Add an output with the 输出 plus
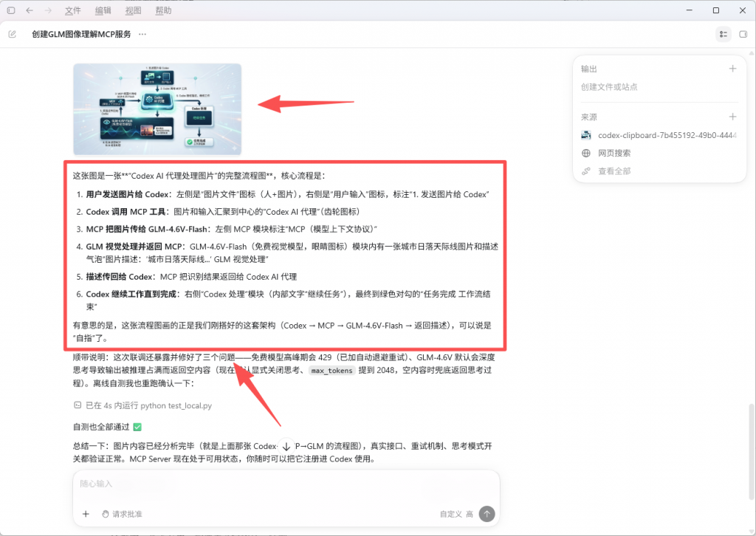756x536 pixels. click(x=732, y=69)
